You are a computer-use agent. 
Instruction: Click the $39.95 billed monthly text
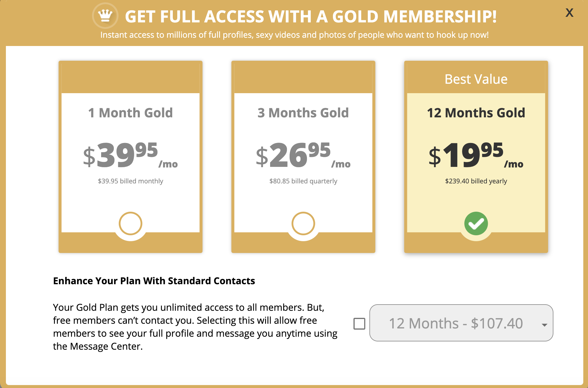(130, 181)
